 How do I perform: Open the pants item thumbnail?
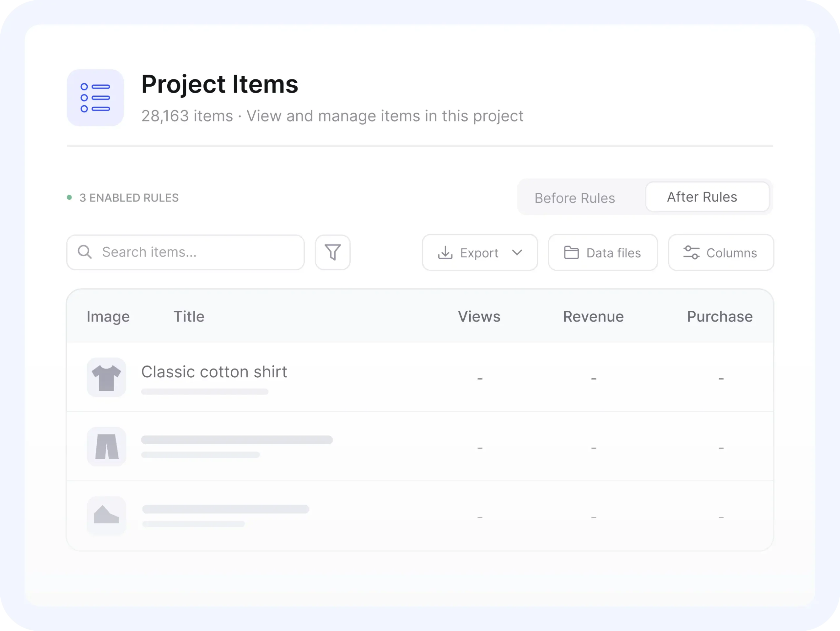pyautogui.click(x=106, y=447)
